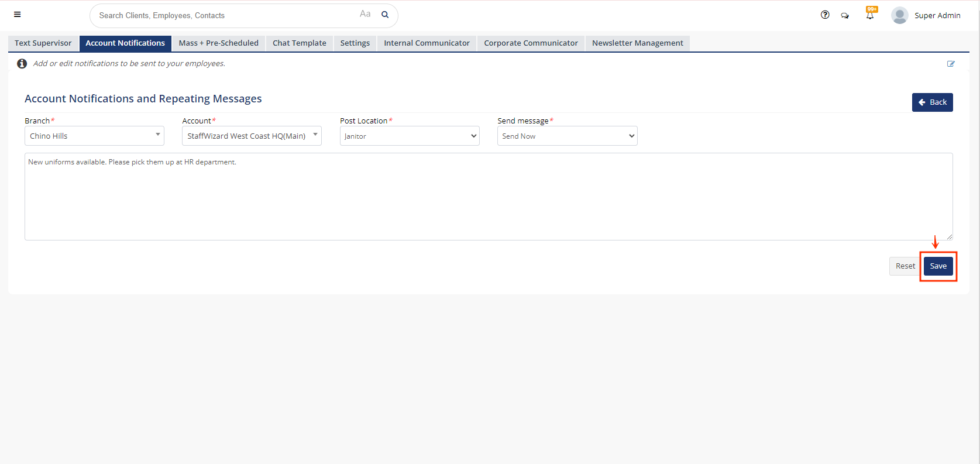Viewport: 980px width, 464px height.
Task: Click the Save button
Action: tap(938, 266)
